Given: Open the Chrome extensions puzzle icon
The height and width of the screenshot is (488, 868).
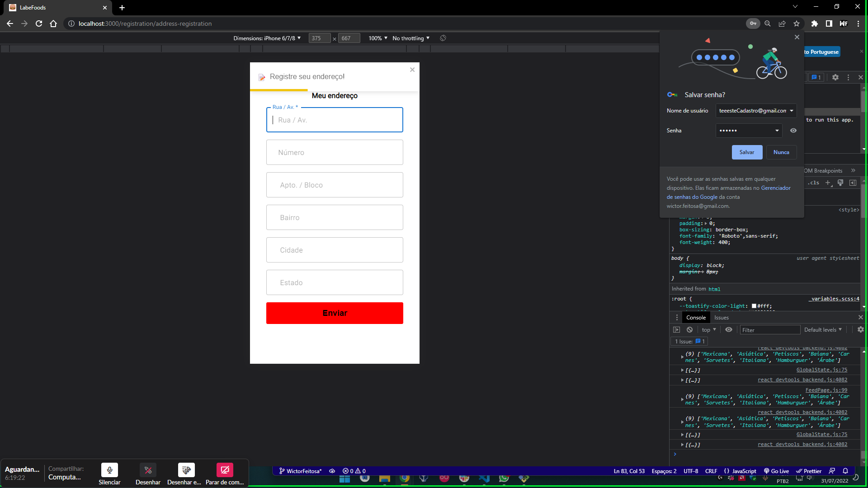Looking at the screenshot, I should (814, 23).
